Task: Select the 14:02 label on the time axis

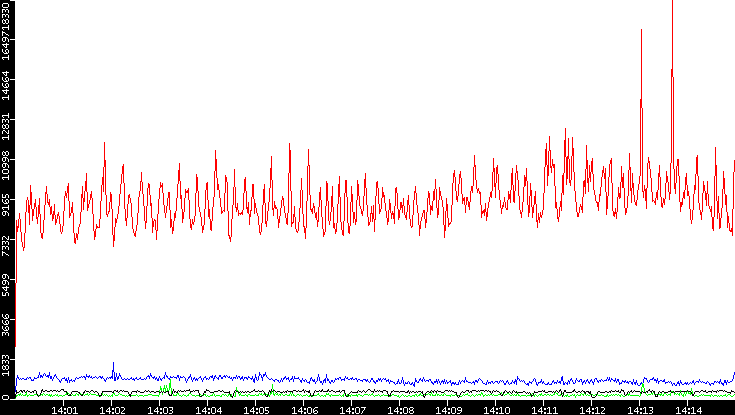Action: tap(112, 411)
